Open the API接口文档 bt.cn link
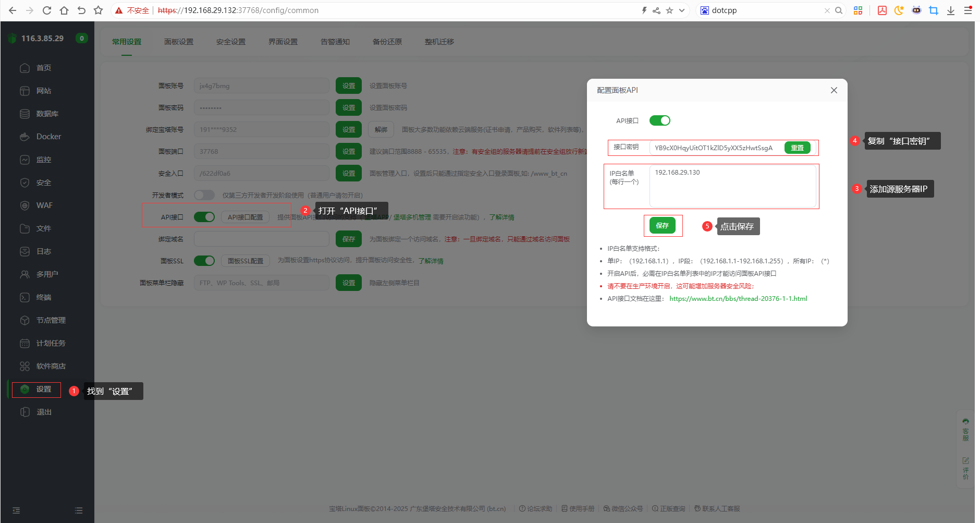 tap(738, 299)
